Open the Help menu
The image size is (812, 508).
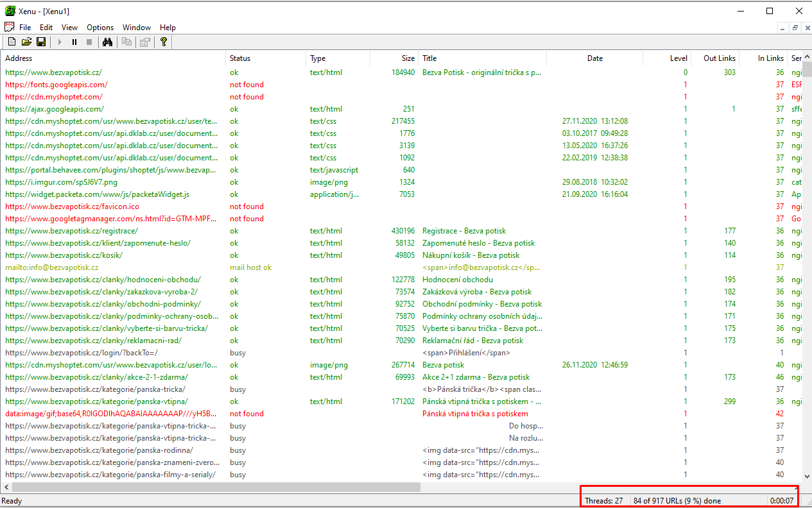(x=168, y=28)
